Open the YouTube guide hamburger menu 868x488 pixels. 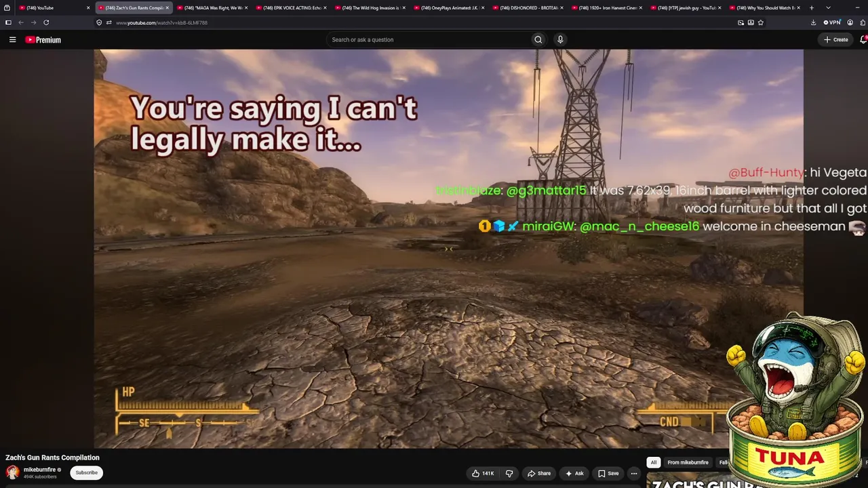(x=12, y=40)
